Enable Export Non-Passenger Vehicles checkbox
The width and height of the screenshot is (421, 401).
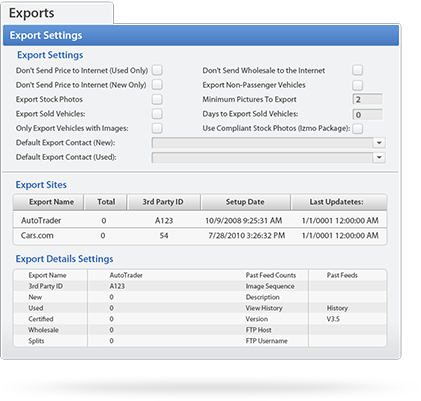[358, 85]
